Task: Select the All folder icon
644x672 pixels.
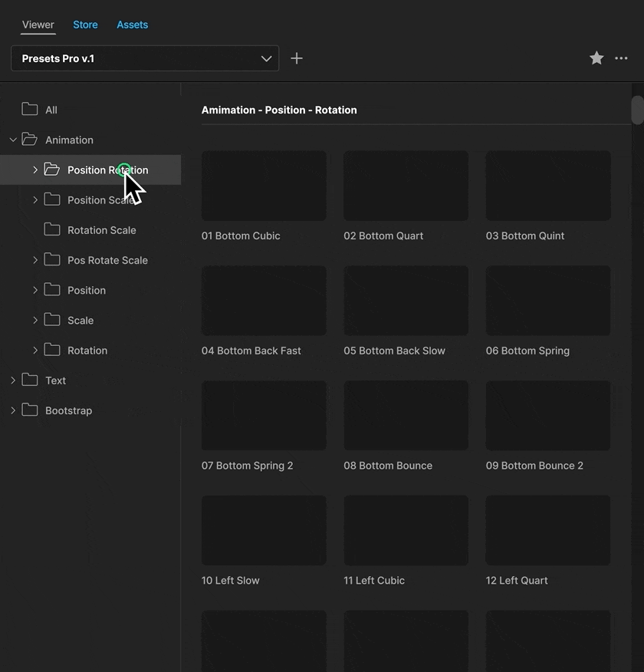Action: point(30,110)
